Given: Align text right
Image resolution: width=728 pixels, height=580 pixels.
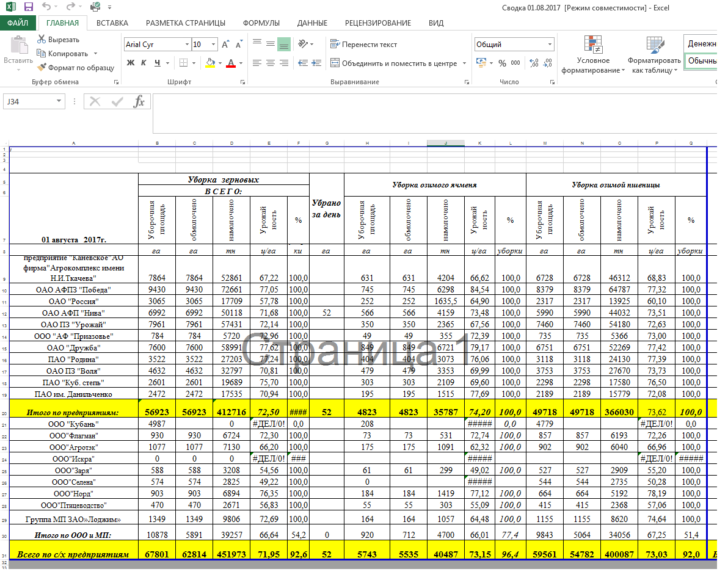Looking at the screenshot, I should [x=283, y=63].
